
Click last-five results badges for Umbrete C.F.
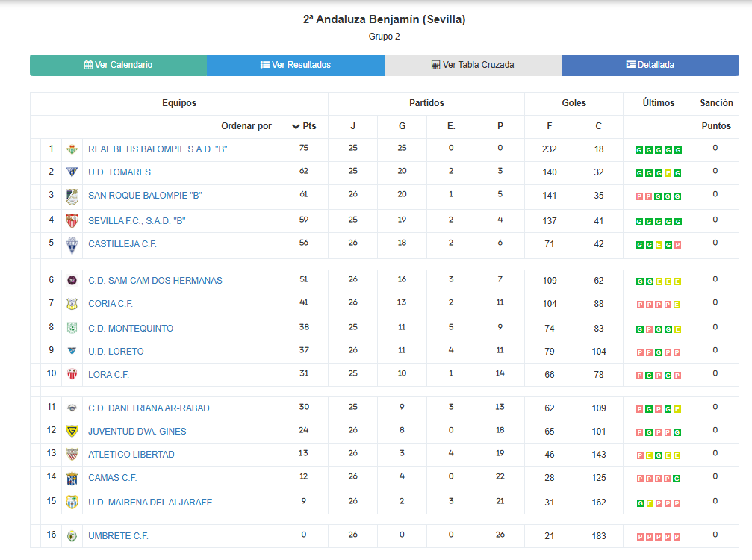pos(659,537)
